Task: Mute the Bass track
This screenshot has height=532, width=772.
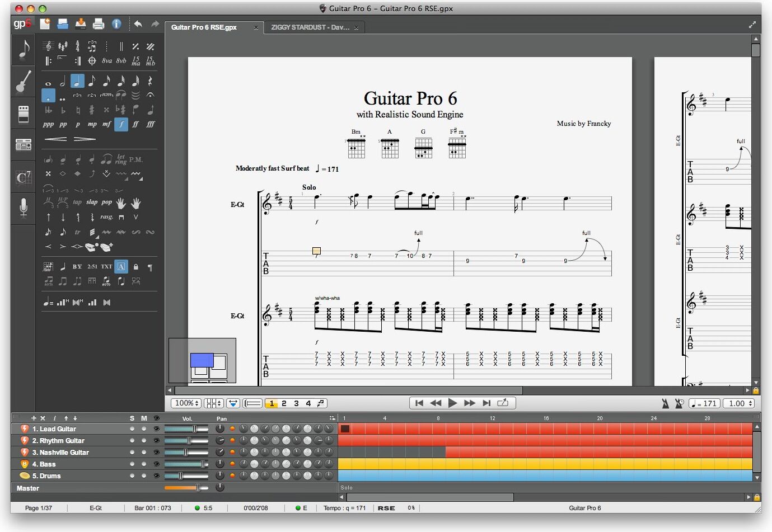Action: coord(144,464)
